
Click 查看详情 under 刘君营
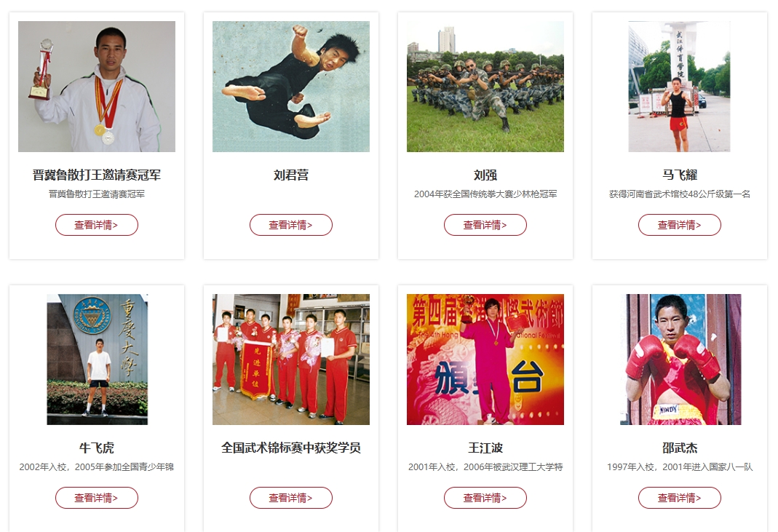tap(291, 225)
